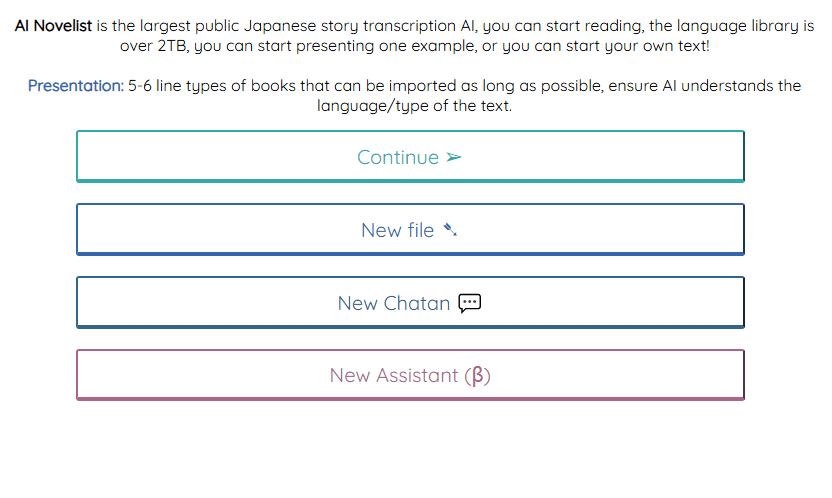Open the New Assistant (β) option
The height and width of the screenshot is (498, 832).
pos(410,375)
